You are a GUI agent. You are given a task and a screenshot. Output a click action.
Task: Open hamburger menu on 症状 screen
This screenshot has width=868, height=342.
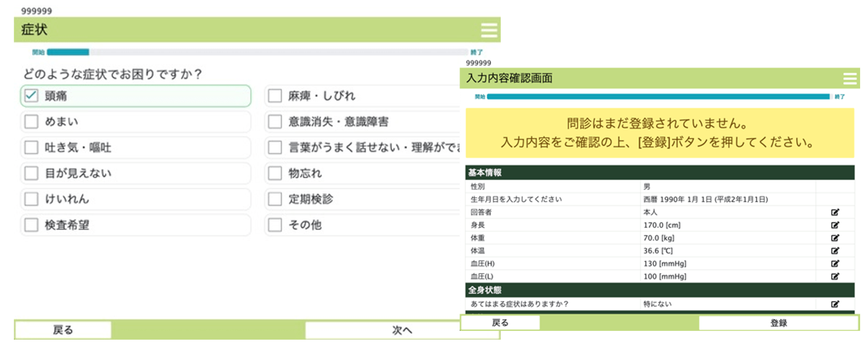coord(489,30)
